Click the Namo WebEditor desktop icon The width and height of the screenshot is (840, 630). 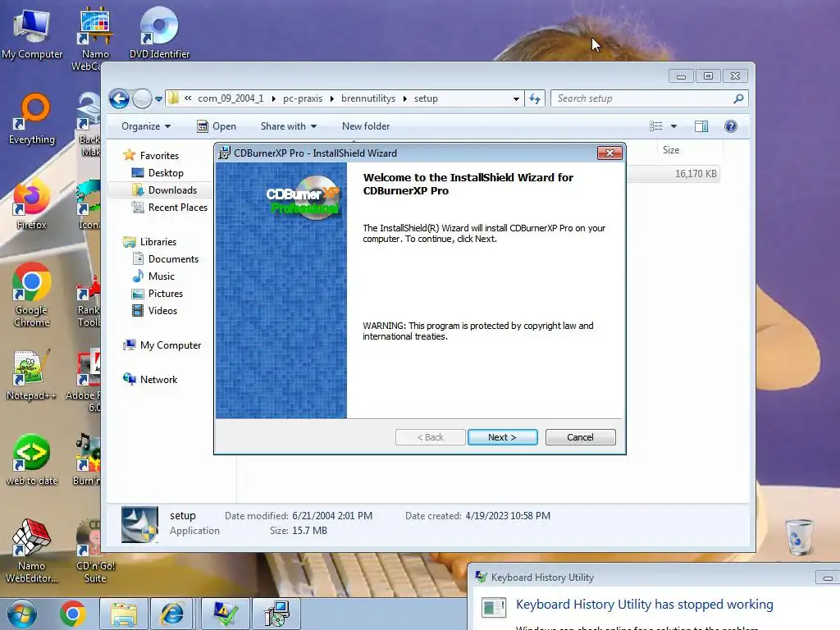[x=32, y=551]
